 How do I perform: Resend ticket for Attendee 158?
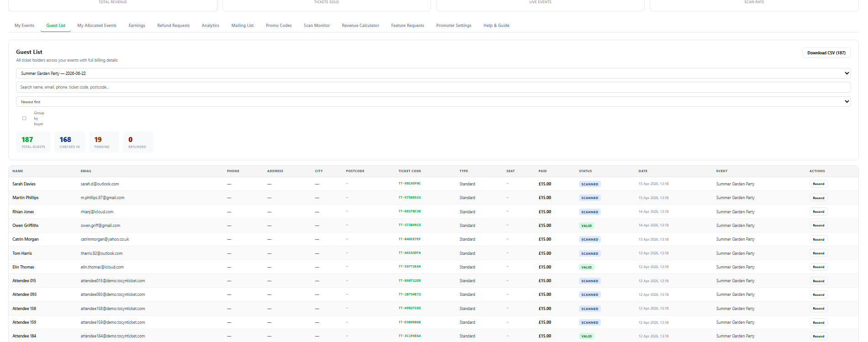pyautogui.click(x=818, y=309)
